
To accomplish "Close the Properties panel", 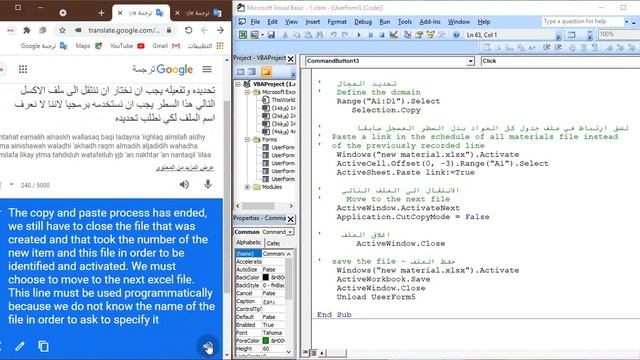I will pos(291,219).
